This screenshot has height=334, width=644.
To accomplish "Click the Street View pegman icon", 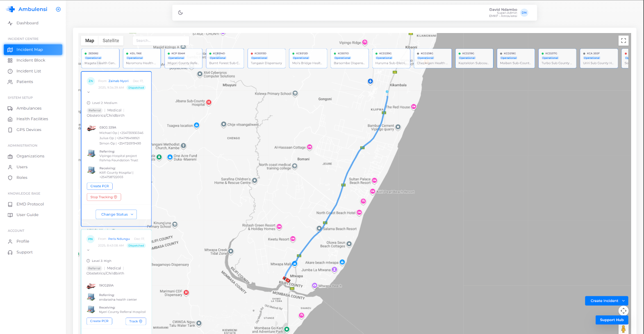I will tap(623, 329).
